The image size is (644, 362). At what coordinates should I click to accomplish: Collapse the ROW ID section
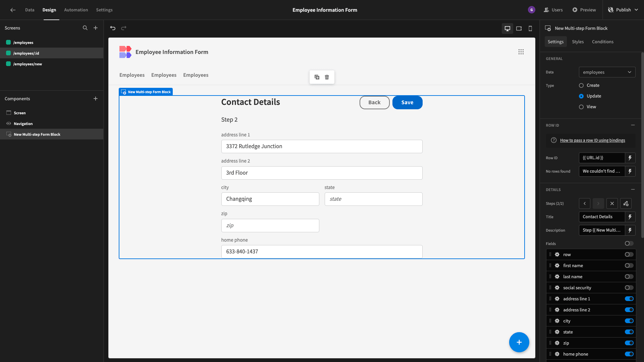[633, 125]
